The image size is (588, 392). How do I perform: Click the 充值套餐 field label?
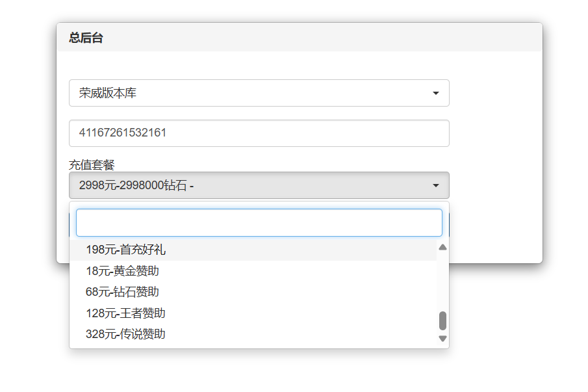[92, 165]
